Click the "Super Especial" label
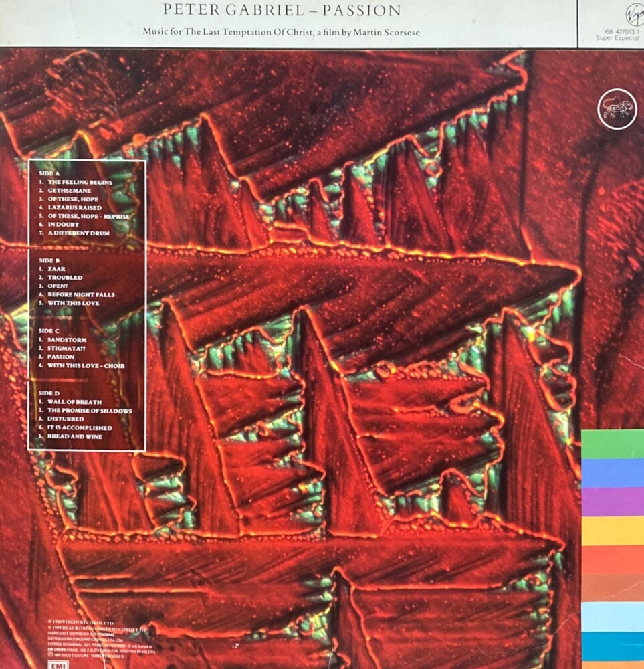Viewport: 644px width, 669px height. point(617,38)
